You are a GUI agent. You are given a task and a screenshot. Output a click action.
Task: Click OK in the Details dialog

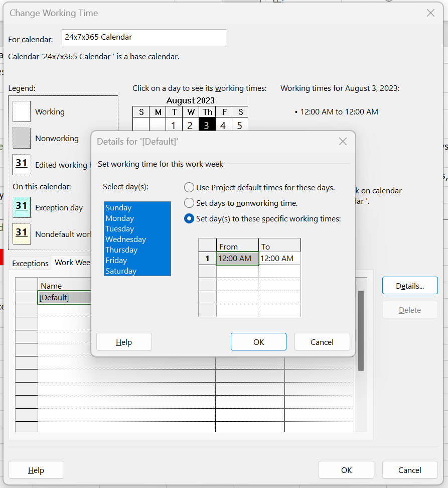point(258,342)
